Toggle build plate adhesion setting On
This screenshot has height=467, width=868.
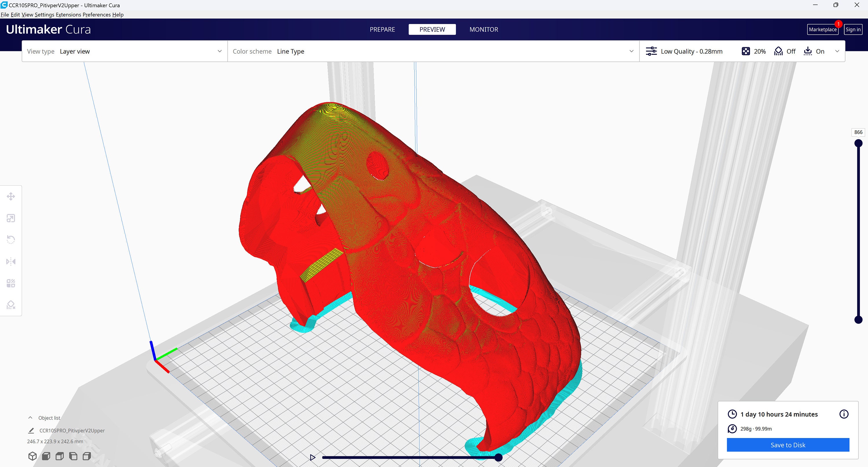coord(814,51)
